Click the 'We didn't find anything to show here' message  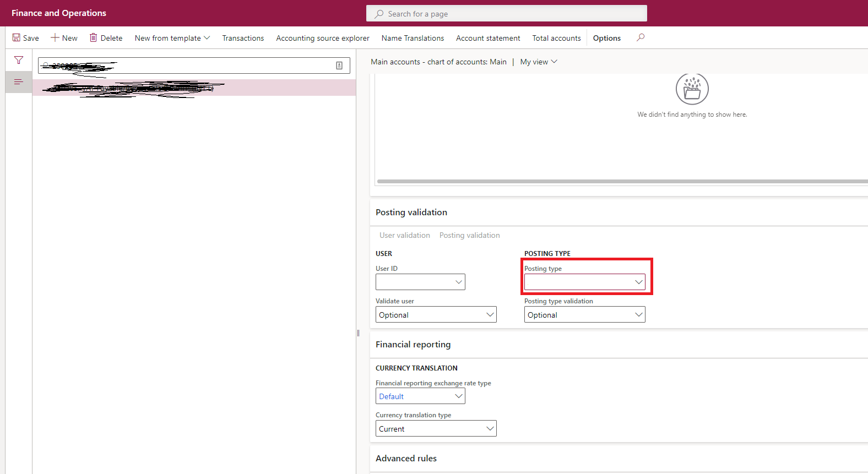(692, 115)
